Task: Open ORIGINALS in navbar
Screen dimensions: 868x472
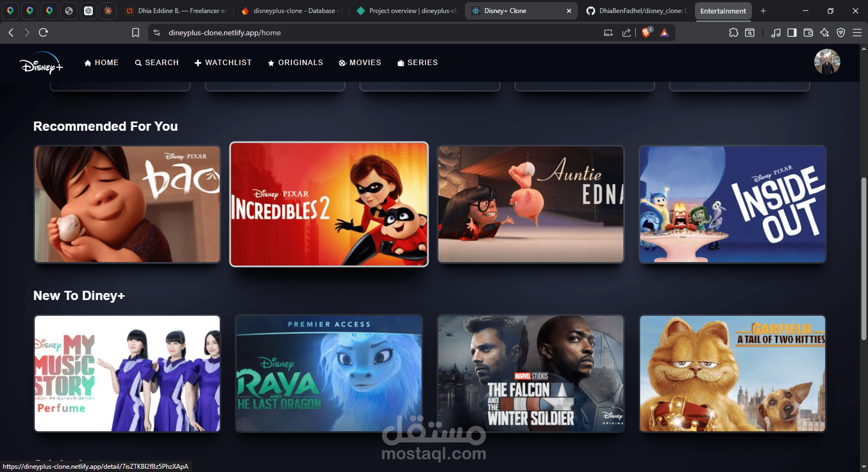Action: 295,62
